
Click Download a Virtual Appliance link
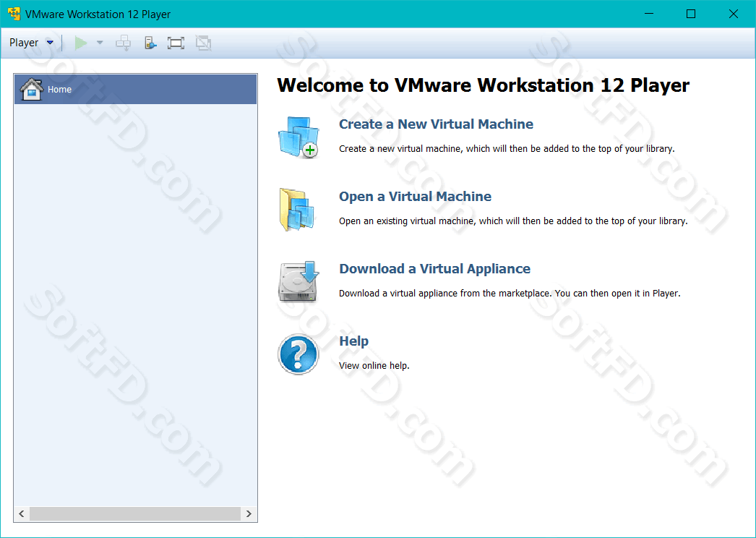[434, 269]
